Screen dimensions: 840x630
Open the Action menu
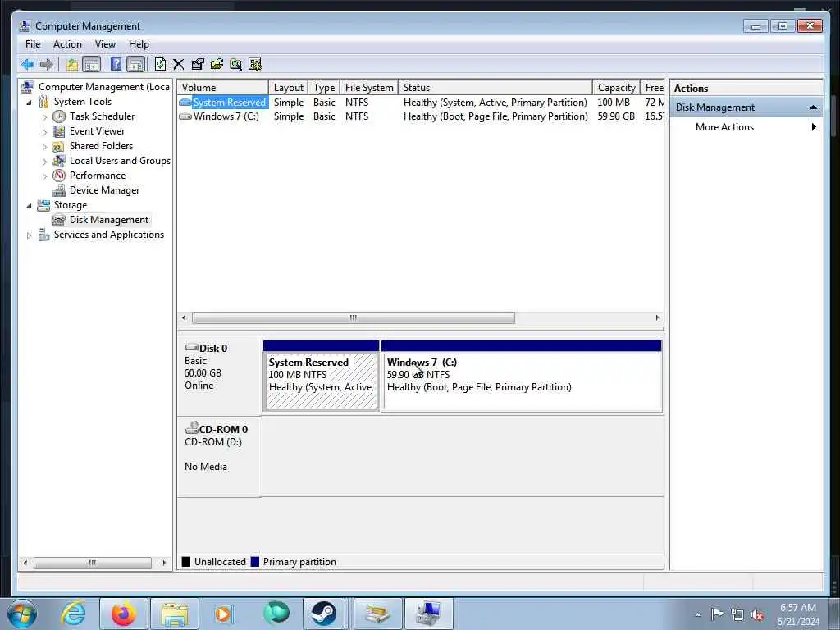click(67, 44)
